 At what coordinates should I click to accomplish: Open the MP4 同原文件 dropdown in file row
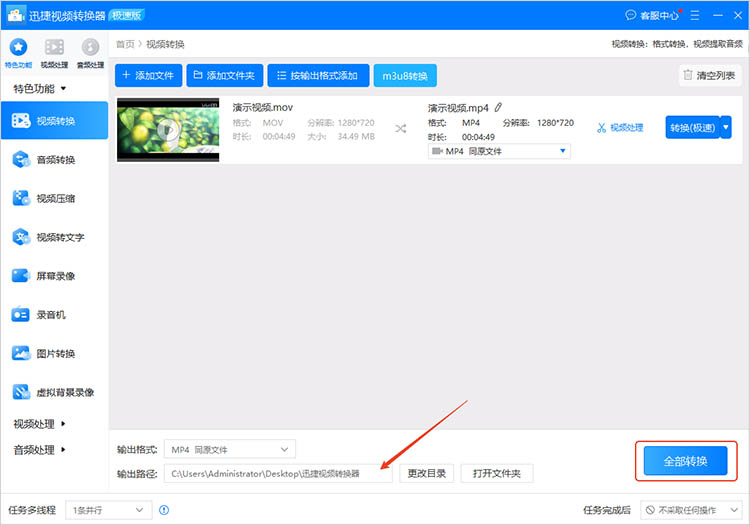pyautogui.click(x=499, y=151)
